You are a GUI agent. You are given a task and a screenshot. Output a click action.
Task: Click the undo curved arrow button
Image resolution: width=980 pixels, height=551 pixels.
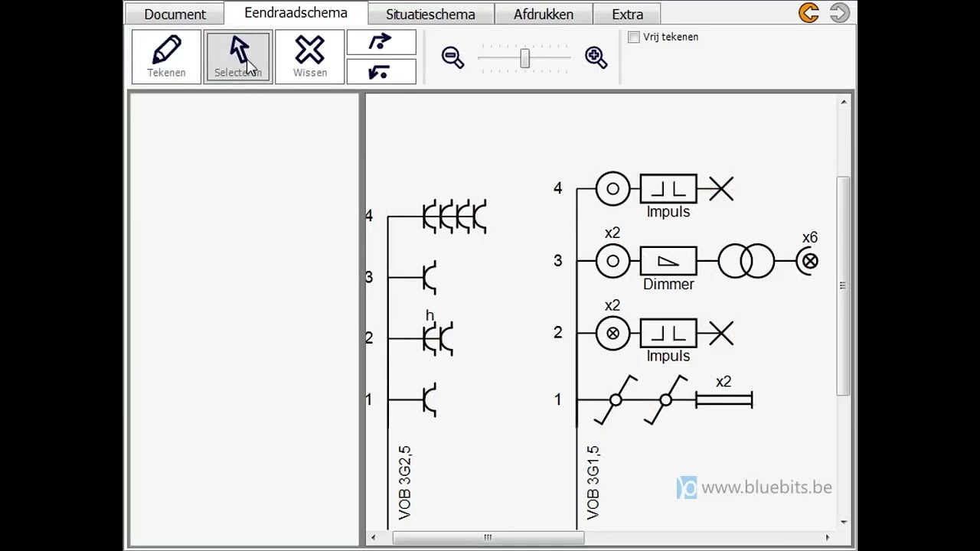click(x=381, y=72)
